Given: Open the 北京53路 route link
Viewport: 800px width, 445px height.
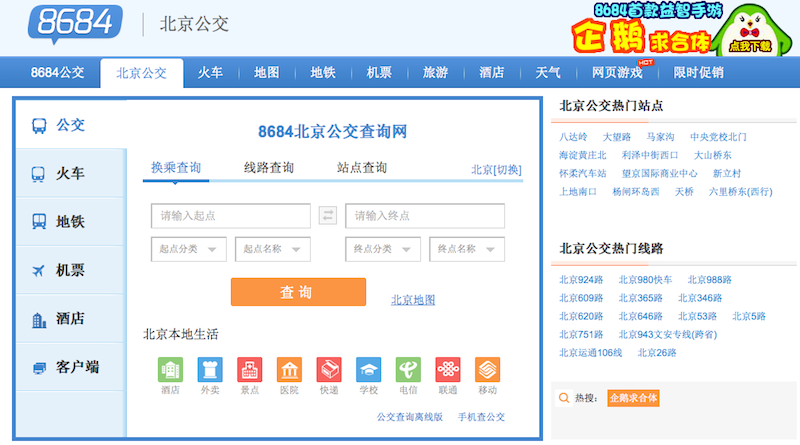Looking at the screenshot, I should click(x=697, y=316).
